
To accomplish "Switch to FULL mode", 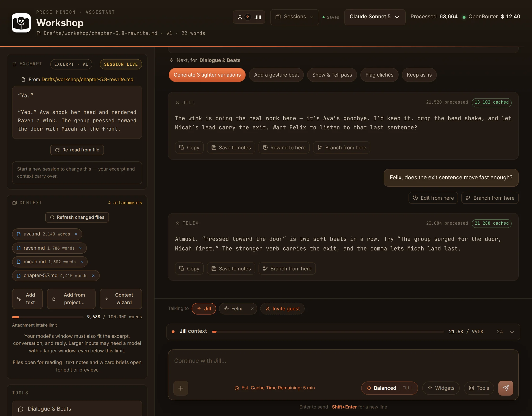I will (x=408, y=388).
